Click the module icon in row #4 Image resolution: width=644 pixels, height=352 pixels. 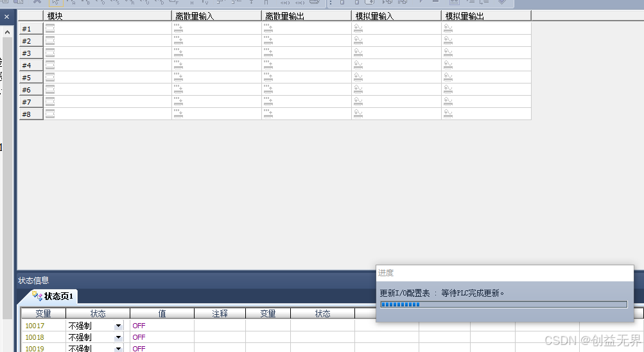pyautogui.click(x=50, y=65)
